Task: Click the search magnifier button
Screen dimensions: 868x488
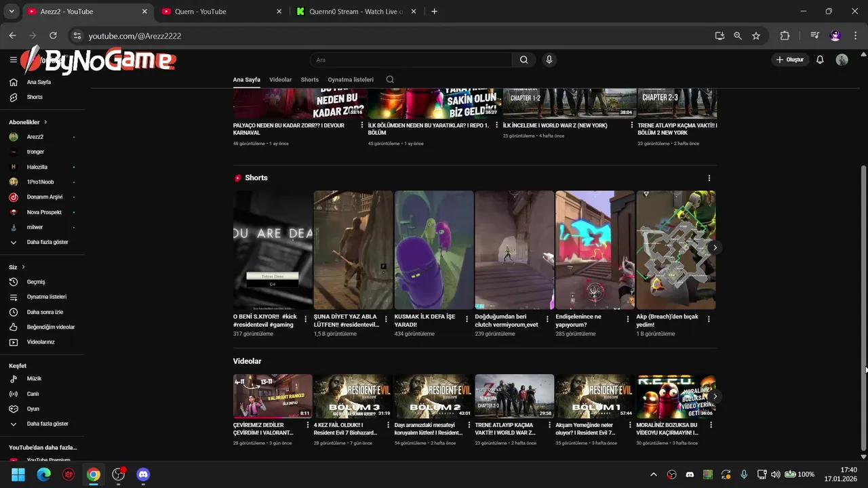Action: 524,60
